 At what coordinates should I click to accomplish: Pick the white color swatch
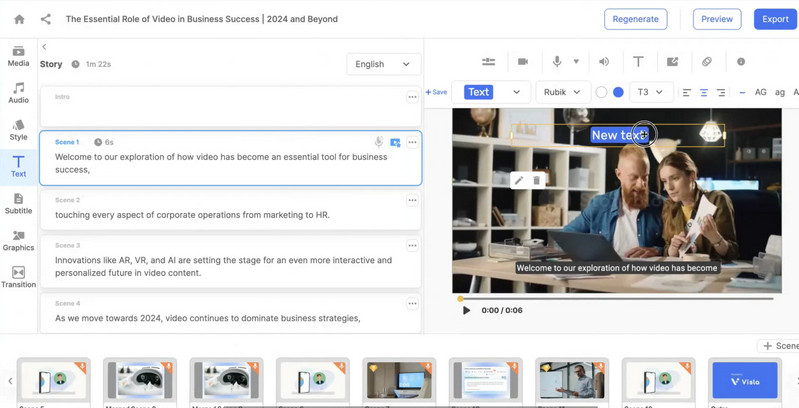click(x=601, y=92)
